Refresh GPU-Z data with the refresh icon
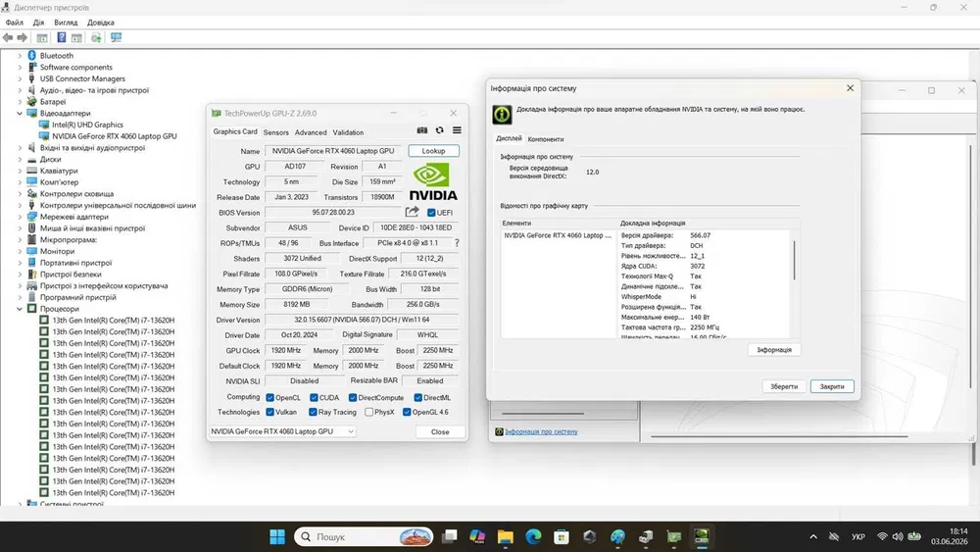This screenshot has height=552, width=980. click(439, 130)
